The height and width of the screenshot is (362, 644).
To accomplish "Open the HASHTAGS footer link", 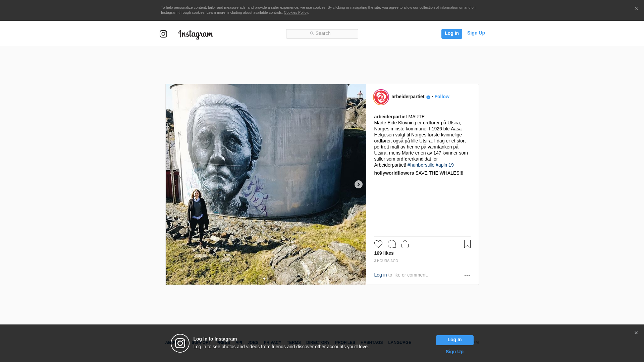I will coord(372,343).
